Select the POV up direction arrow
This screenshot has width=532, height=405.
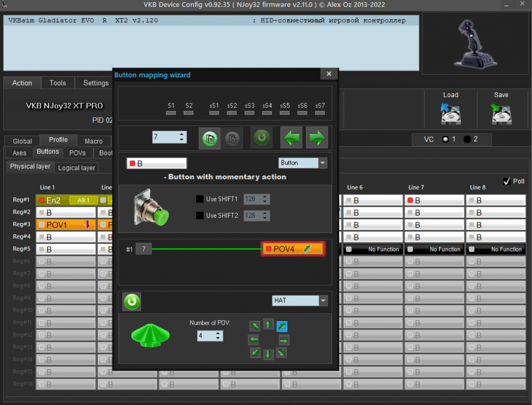click(268, 325)
